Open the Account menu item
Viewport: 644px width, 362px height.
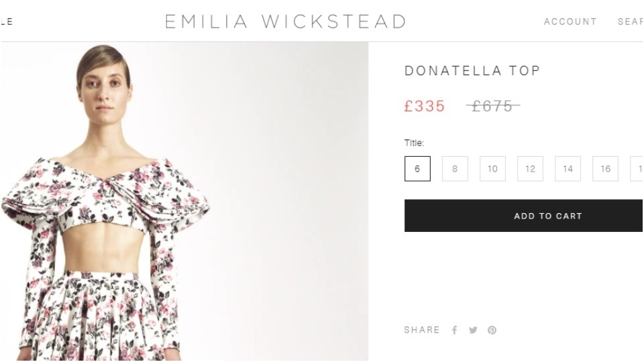coord(570,21)
